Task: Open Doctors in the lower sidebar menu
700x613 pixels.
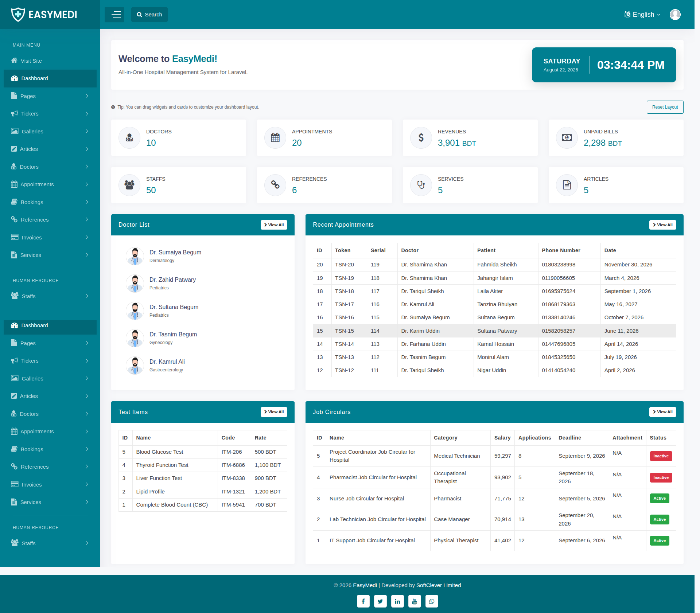Action: point(50,414)
